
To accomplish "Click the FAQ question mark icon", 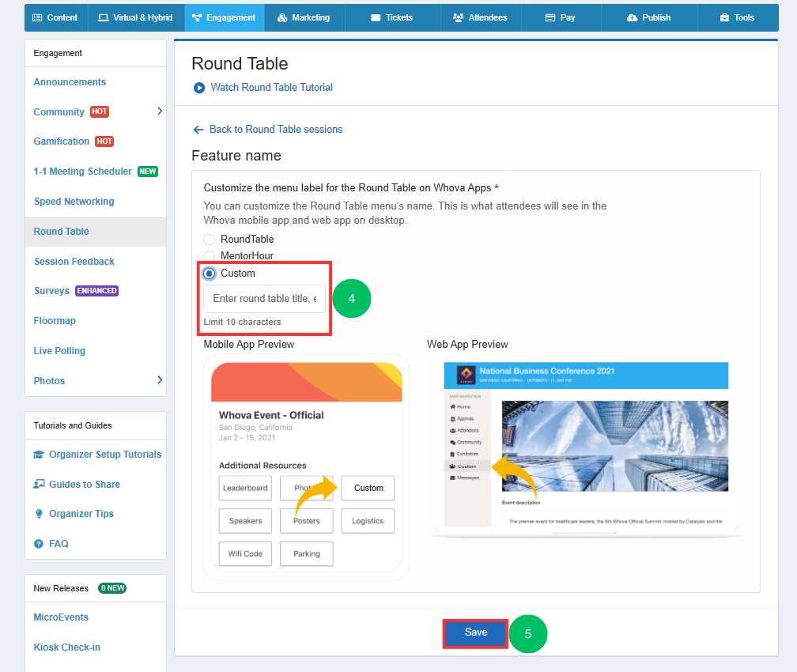I will [x=39, y=544].
